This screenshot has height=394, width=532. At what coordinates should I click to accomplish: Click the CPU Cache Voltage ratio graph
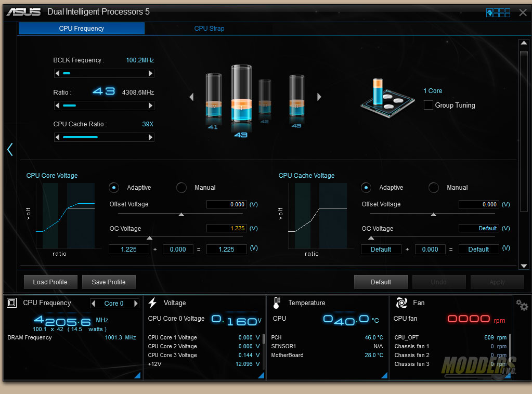[x=317, y=216]
